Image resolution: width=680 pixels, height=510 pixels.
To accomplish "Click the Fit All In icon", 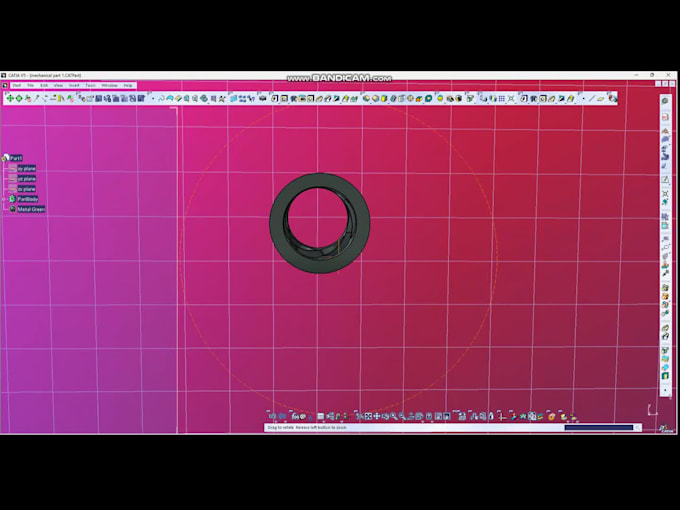I will (x=368, y=416).
